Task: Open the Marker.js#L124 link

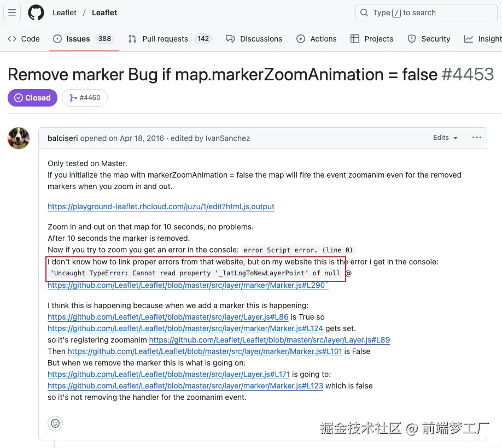Action: point(185,328)
